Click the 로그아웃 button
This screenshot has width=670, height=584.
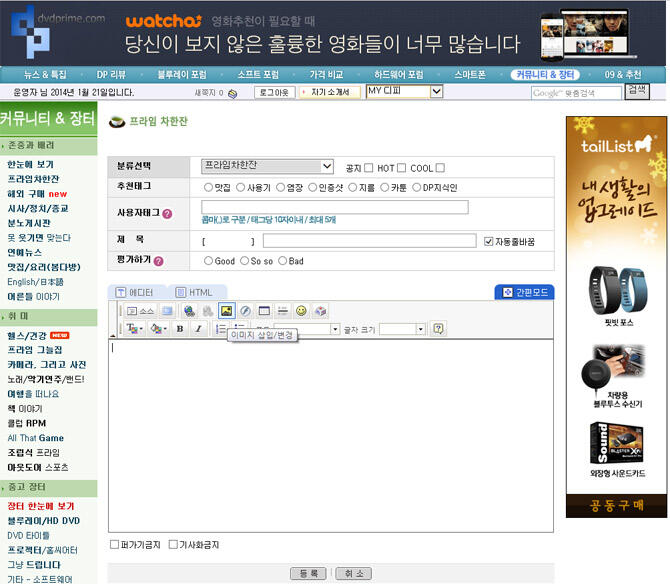(x=274, y=92)
